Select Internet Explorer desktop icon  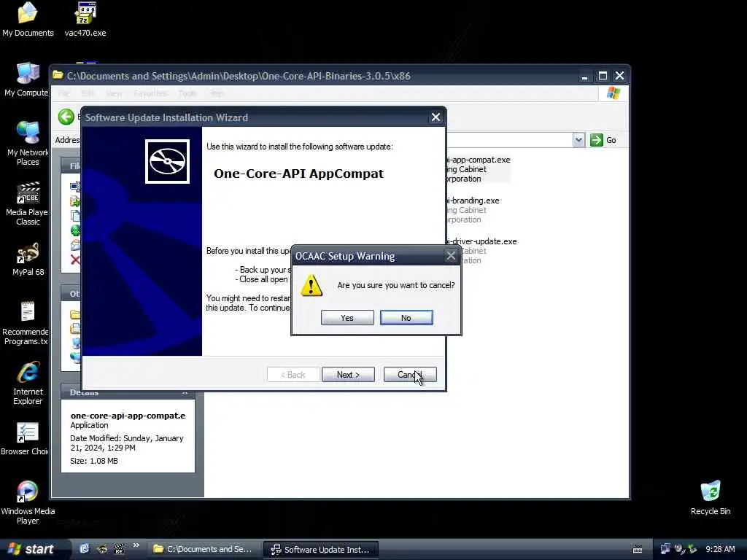click(x=28, y=383)
